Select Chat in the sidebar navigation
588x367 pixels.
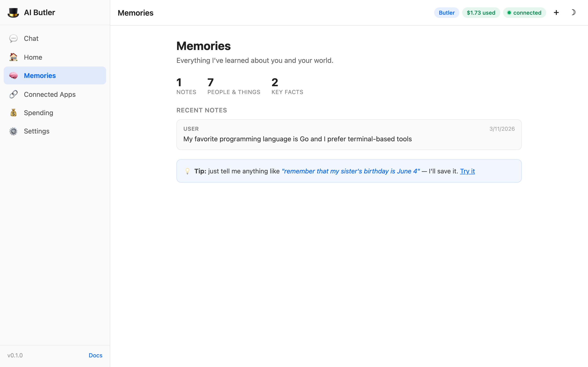click(x=31, y=38)
